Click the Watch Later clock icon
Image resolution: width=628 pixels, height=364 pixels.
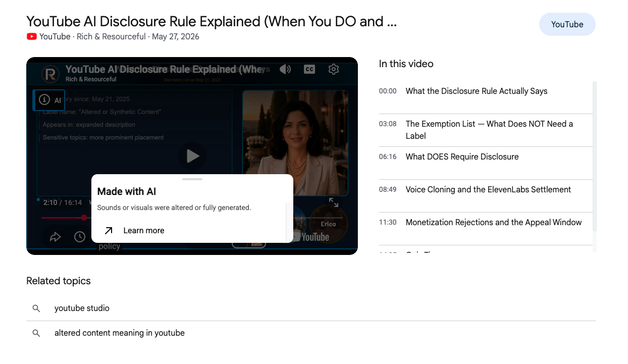[x=80, y=237]
